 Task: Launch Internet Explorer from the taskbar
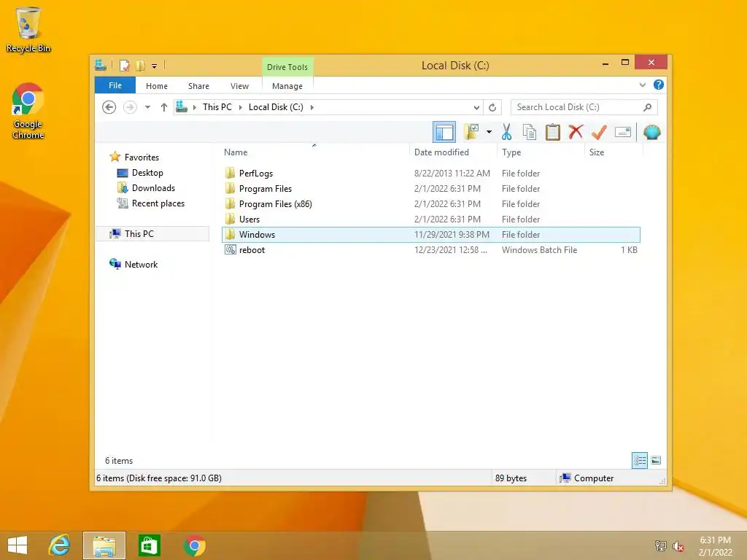click(60, 545)
